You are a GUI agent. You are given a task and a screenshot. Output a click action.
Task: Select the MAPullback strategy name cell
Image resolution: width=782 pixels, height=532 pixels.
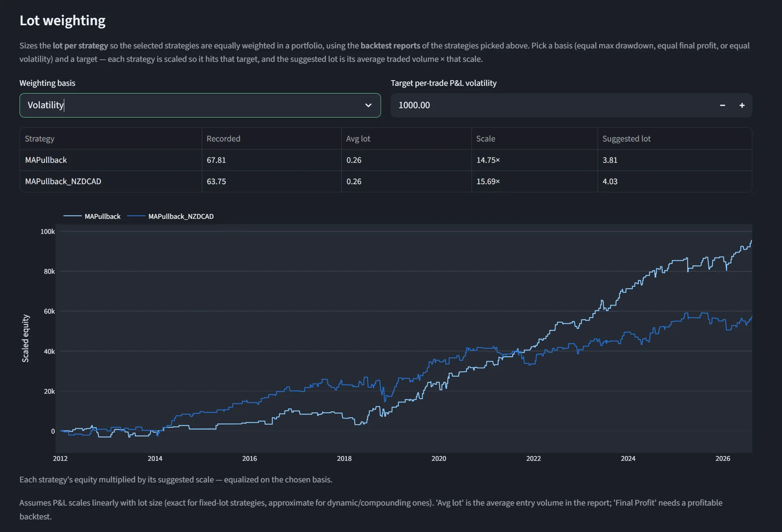coord(111,160)
